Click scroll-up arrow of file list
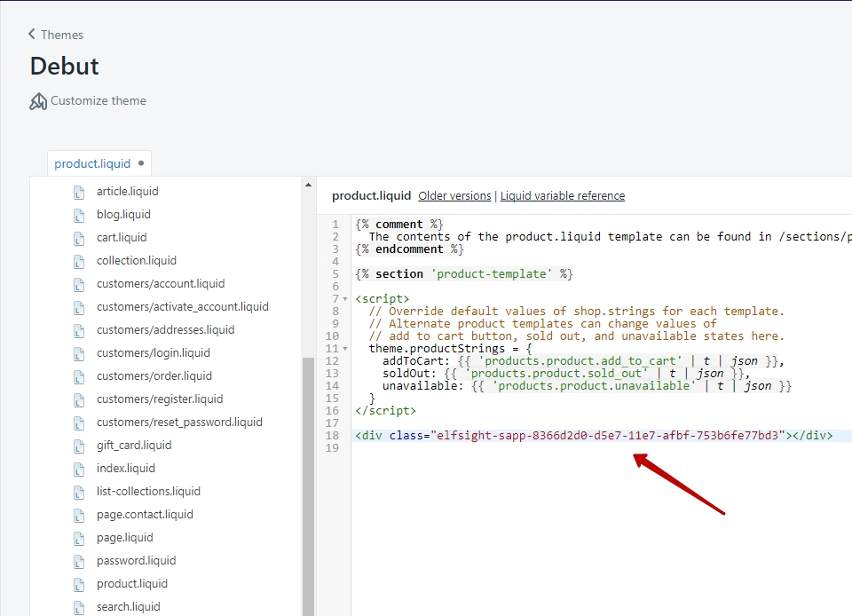 pos(309,186)
